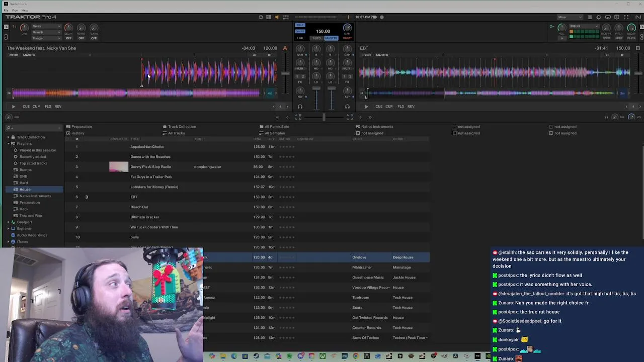Open the Reverb effect dropdown

[x=46, y=32]
